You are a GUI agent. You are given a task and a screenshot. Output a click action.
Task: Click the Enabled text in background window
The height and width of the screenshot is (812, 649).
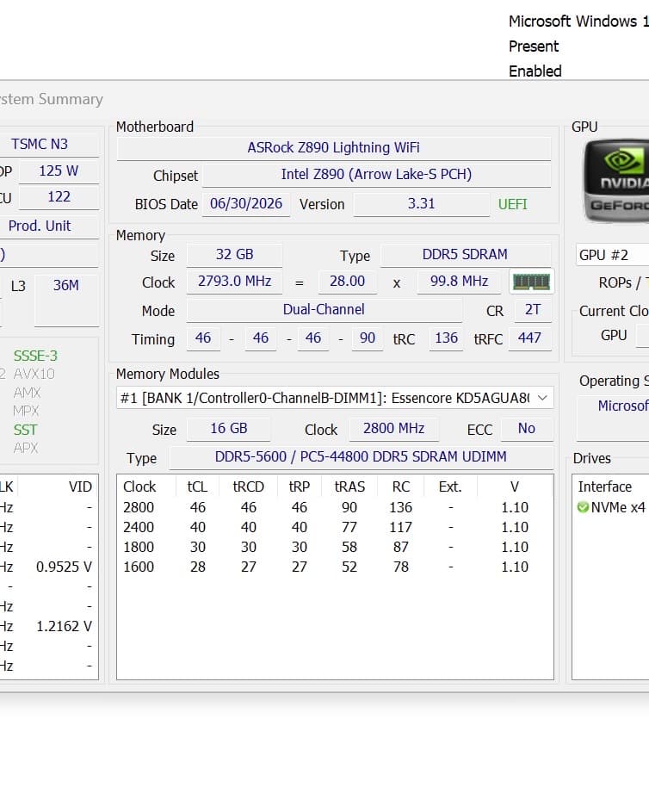click(535, 71)
